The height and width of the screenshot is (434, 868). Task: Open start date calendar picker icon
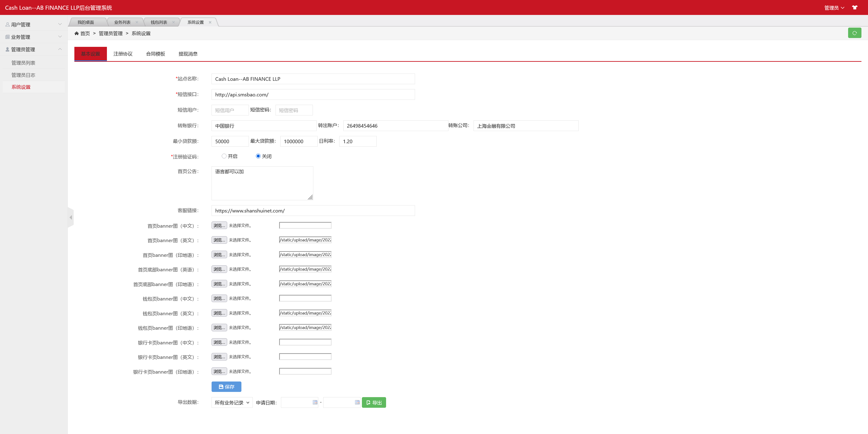click(315, 402)
